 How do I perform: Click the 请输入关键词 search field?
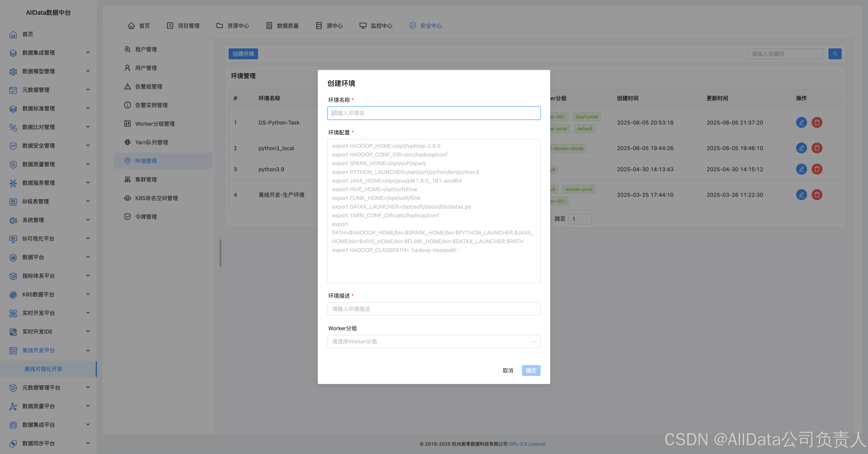pos(785,54)
